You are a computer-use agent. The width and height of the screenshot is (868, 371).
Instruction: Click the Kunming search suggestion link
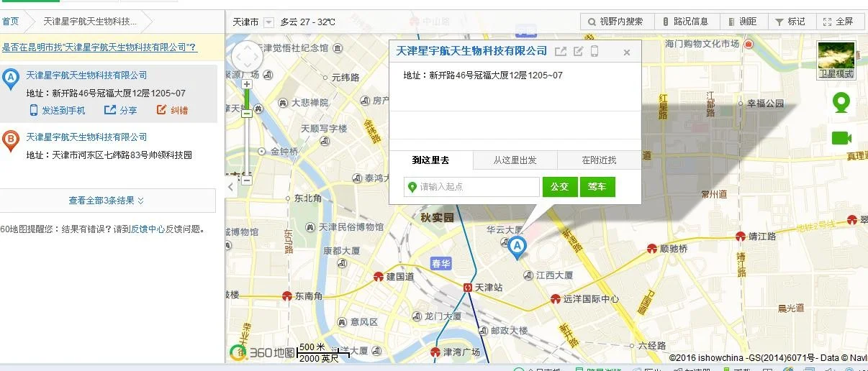tap(99, 47)
